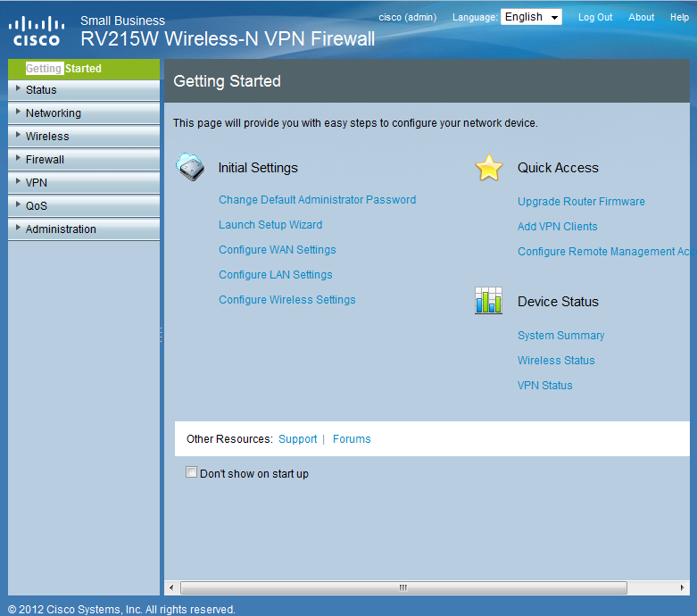Toggle the Don't show on start up checkbox

[x=191, y=472]
